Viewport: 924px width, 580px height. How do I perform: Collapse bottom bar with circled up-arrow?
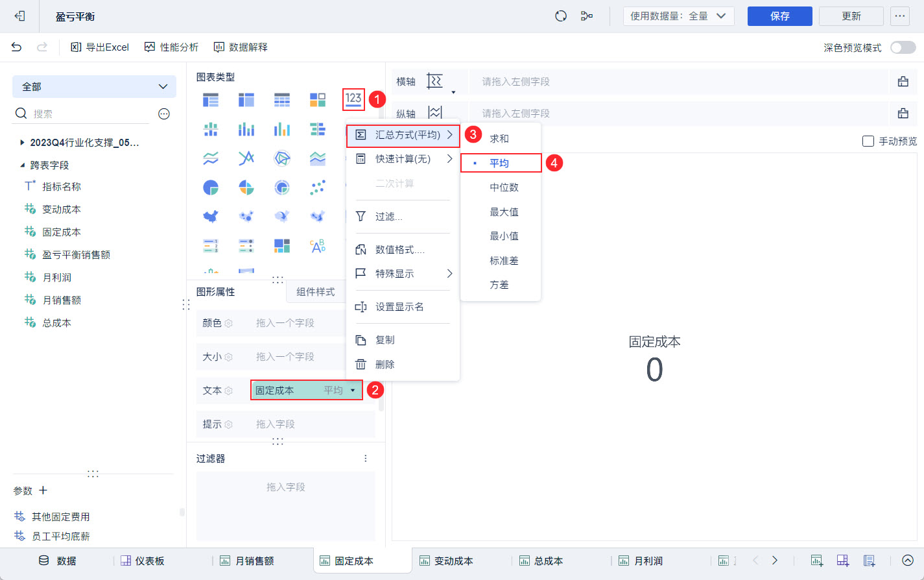coord(908,561)
